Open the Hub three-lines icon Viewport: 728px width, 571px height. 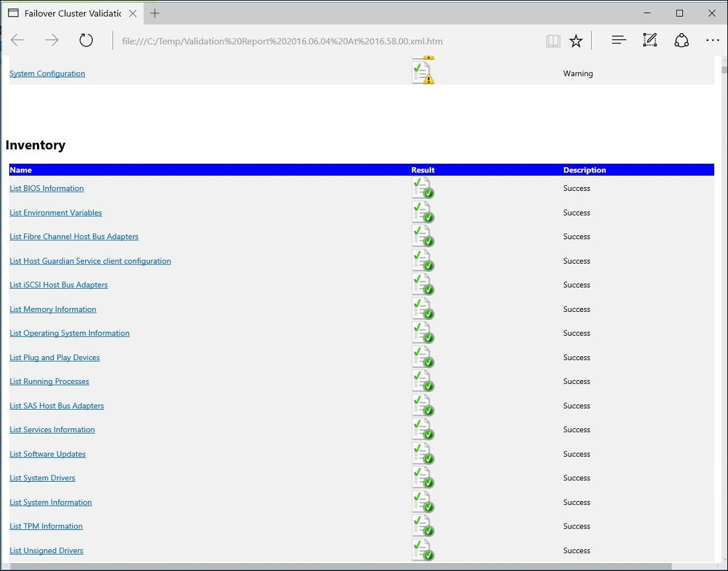(618, 41)
